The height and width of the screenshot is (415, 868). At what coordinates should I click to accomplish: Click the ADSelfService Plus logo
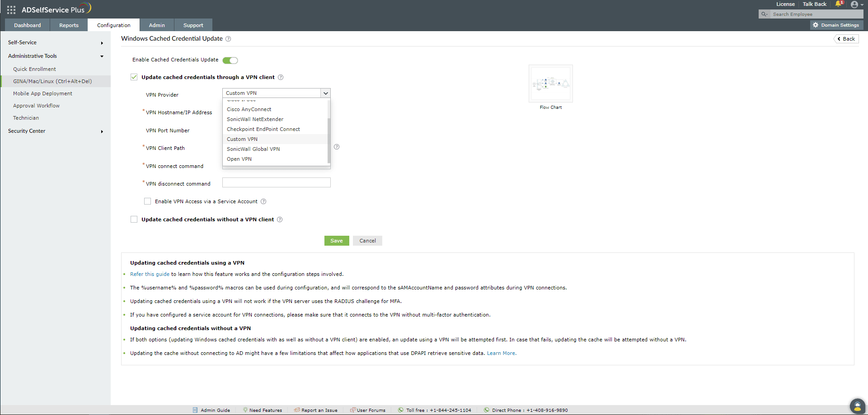[x=56, y=9]
